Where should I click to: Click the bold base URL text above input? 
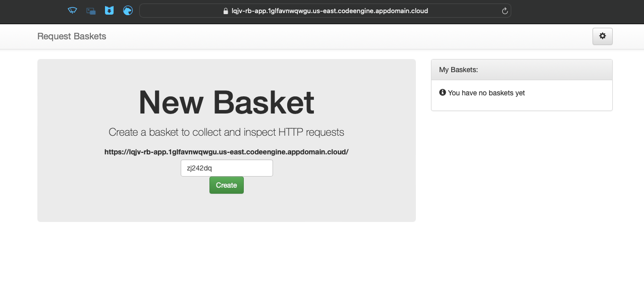227,151
